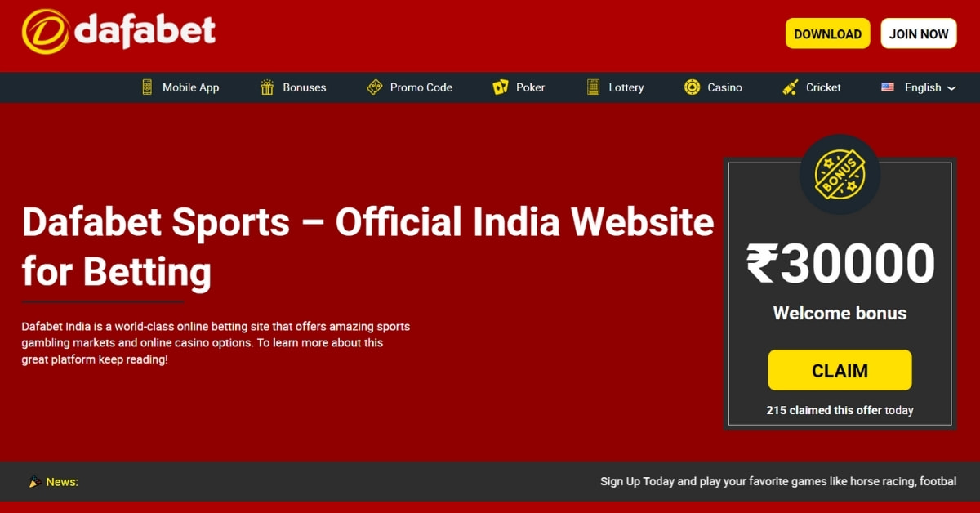Viewport: 980px width, 513px height.
Task: Click the Cricket bat icon
Action: (x=791, y=87)
